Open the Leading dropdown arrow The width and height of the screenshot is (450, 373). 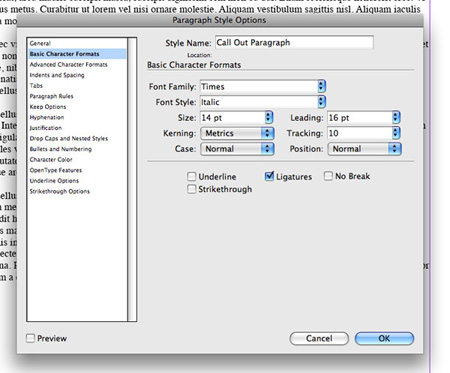pyautogui.click(x=396, y=117)
